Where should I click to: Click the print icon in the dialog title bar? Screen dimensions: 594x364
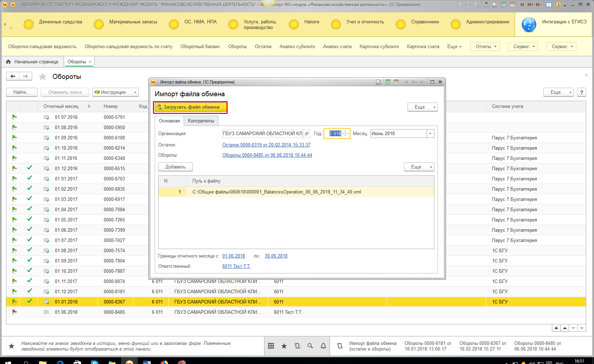[x=378, y=82]
